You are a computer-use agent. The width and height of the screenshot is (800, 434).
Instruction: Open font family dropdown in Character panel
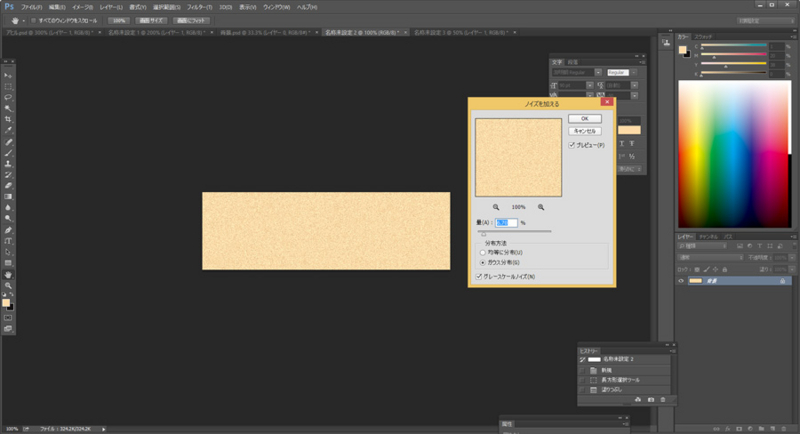pos(598,72)
